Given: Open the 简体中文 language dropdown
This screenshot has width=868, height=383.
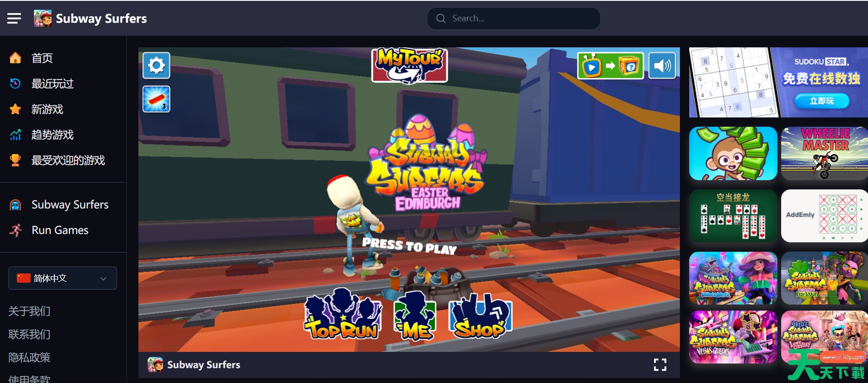Looking at the screenshot, I should [63, 278].
